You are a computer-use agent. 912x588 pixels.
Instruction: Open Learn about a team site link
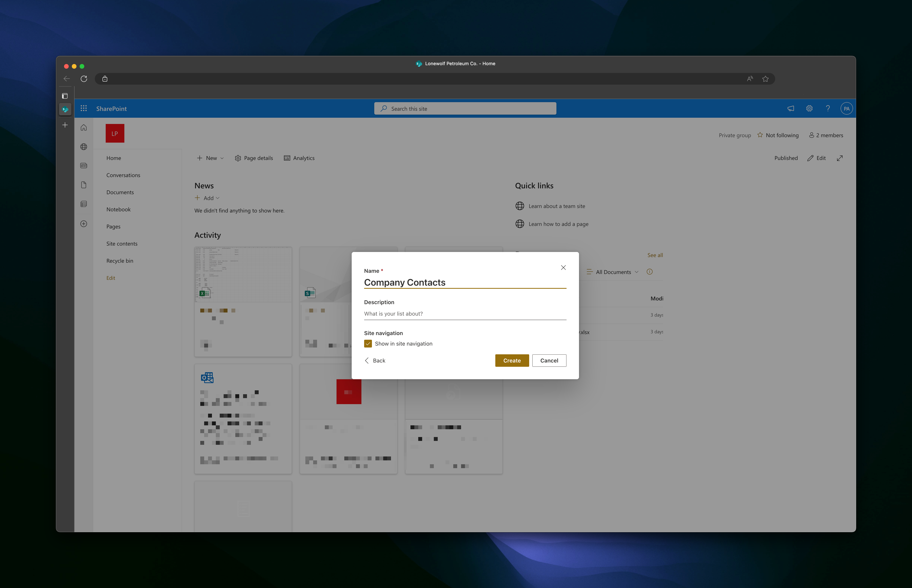tap(550, 206)
